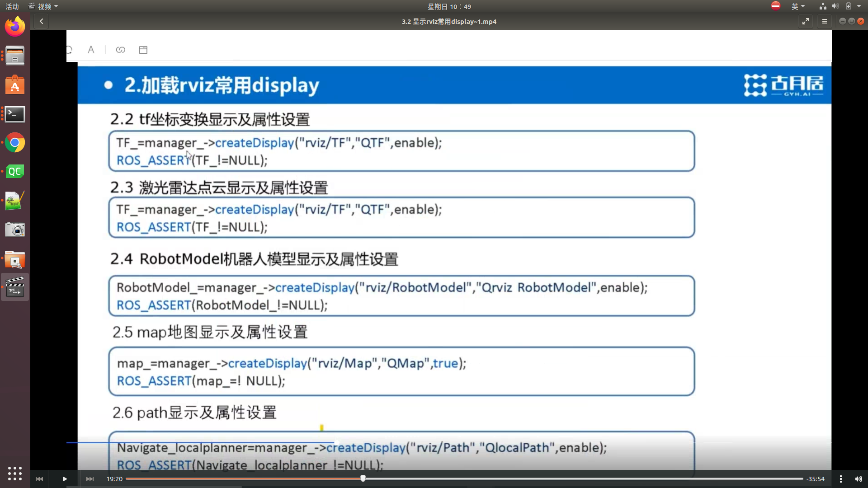
Task: Go back using the header arrow
Action: tap(41, 21)
